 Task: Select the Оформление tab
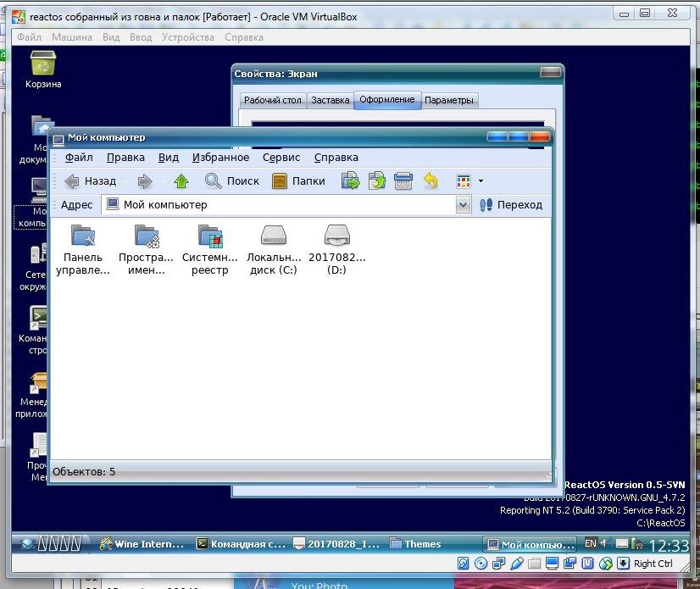(387, 99)
